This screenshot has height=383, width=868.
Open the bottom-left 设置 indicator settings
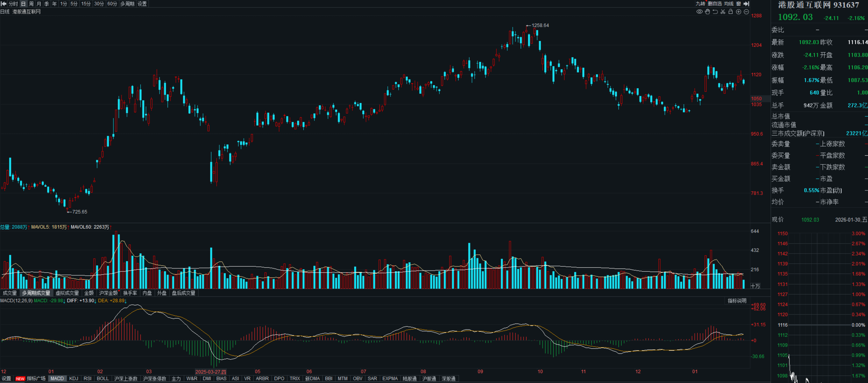pos(6,379)
